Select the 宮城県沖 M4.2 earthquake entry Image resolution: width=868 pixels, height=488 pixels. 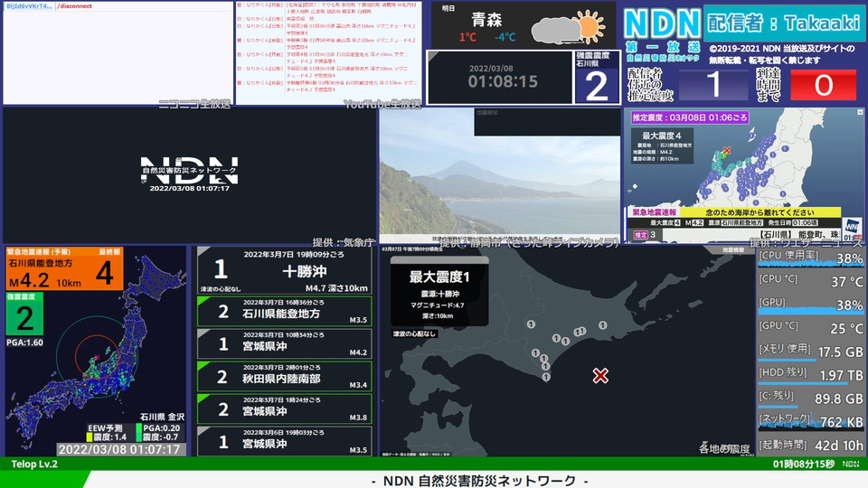[285, 344]
